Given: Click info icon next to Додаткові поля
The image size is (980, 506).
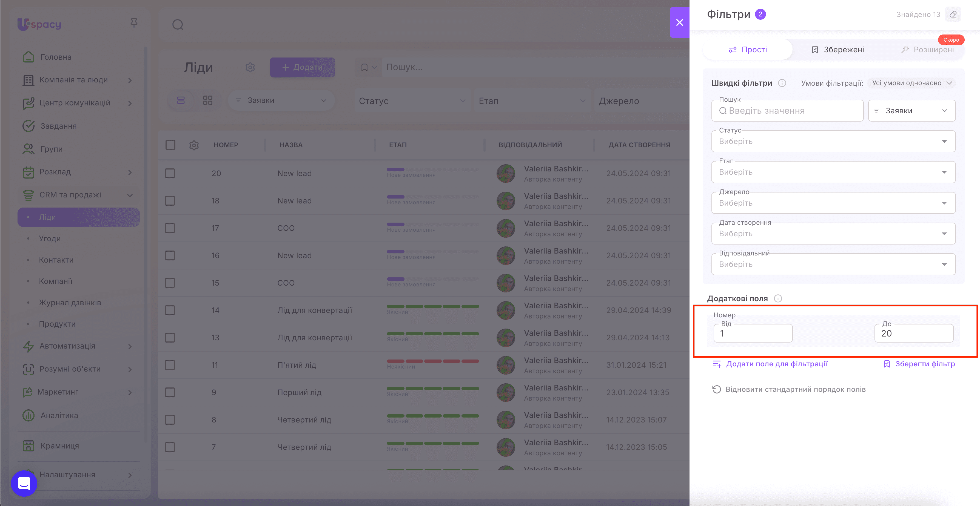Looking at the screenshot, I should (778, 298).
